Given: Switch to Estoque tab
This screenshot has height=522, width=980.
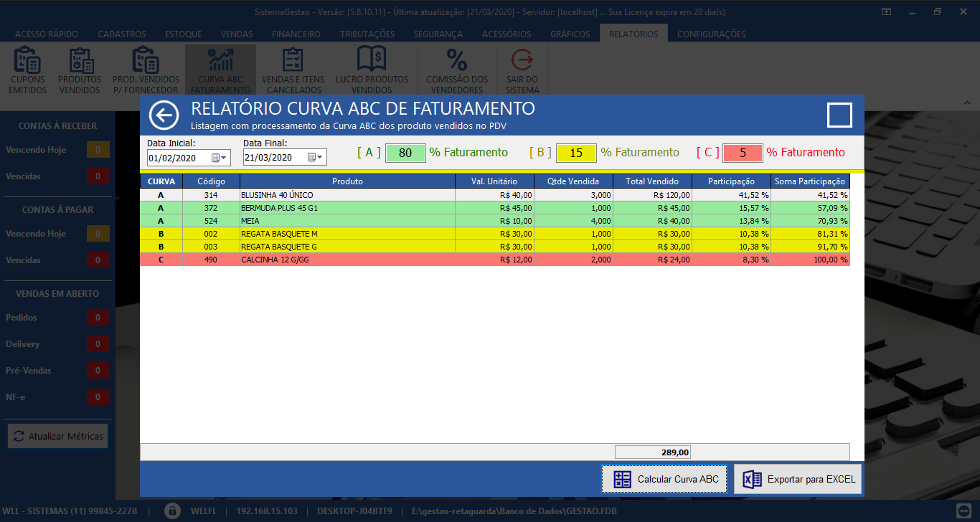Looking at the screenshot, I should (x=183, y=34).
